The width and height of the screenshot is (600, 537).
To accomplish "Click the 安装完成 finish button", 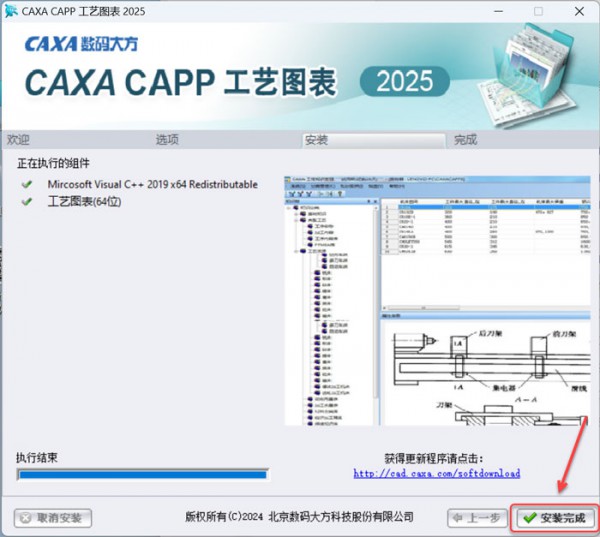I will coord(555,518).
